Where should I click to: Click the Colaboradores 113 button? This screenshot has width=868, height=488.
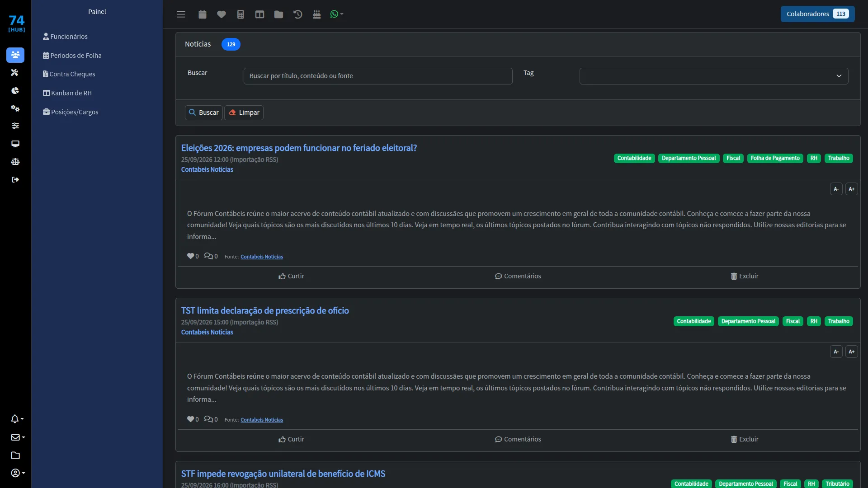(817, 14)
